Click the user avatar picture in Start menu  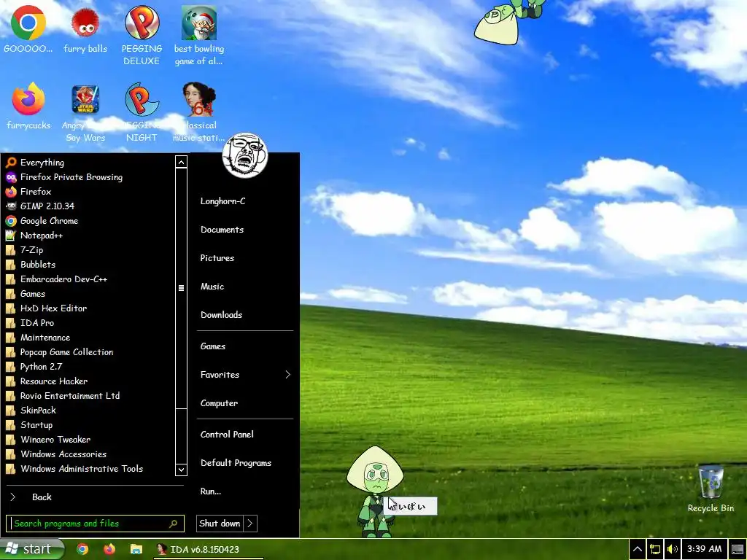tap(245, 155)
